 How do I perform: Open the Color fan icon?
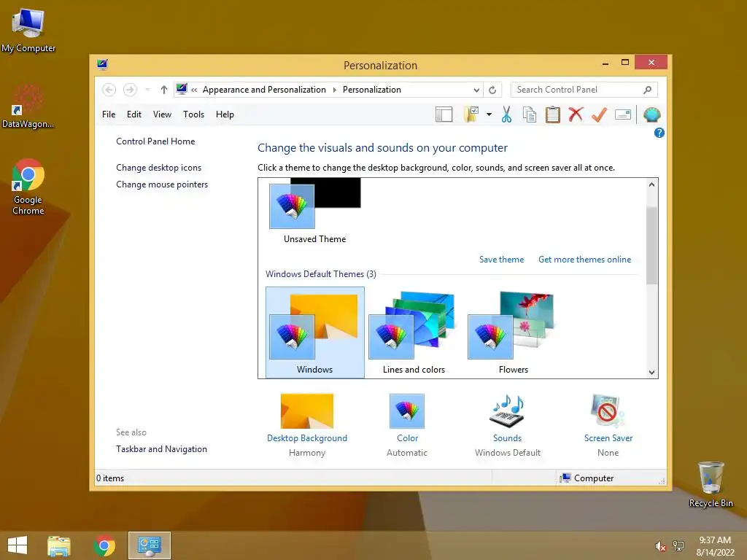407,411
